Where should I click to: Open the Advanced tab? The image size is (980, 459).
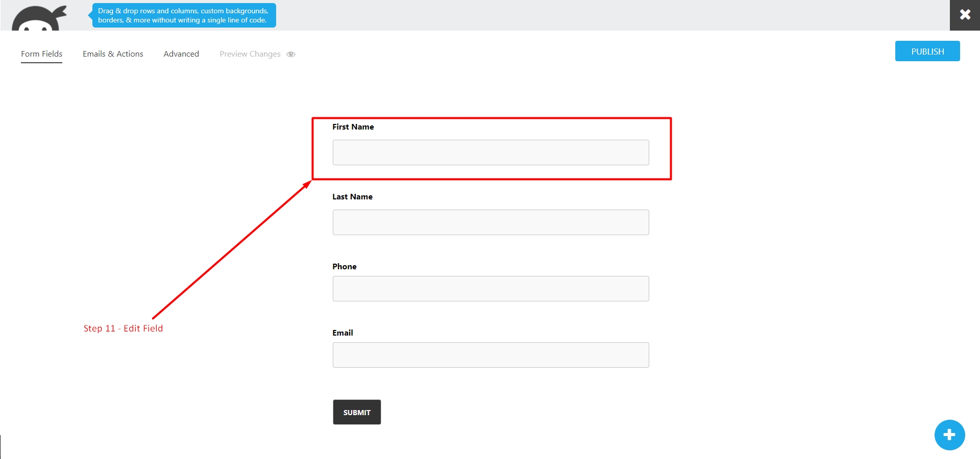(181, 54)
